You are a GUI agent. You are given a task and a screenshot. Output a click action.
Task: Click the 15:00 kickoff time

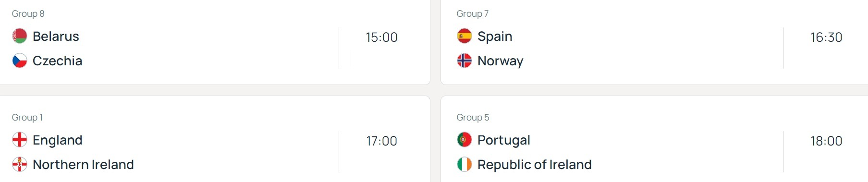tap(382, 37)
